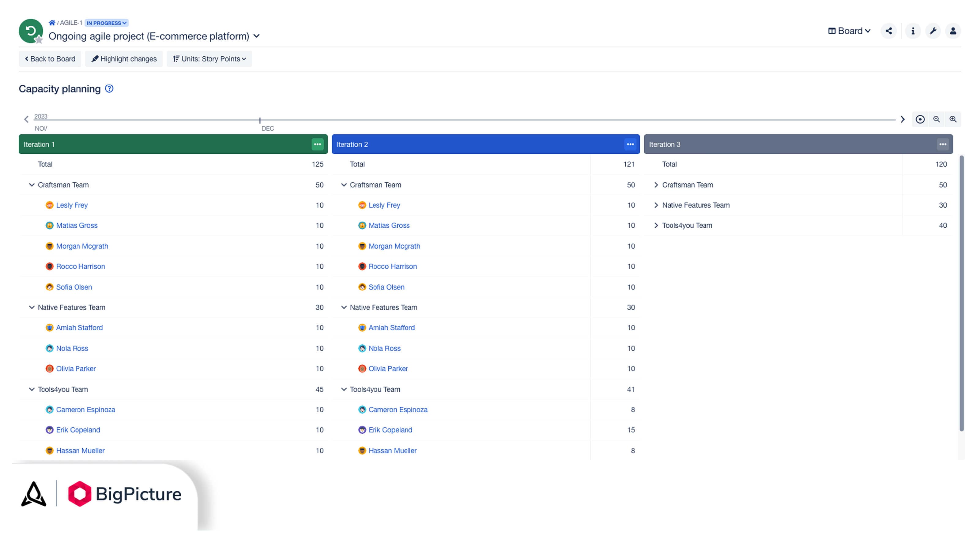The height and width of the screenshot is (543, 980).
Task: Open Iteration 3 more options menu
Action: 943,144
